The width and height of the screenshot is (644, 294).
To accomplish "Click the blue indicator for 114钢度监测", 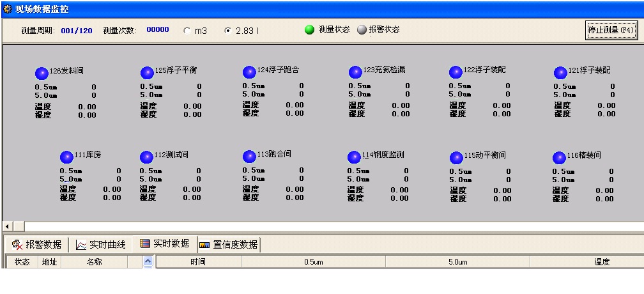I will point(354,157).
